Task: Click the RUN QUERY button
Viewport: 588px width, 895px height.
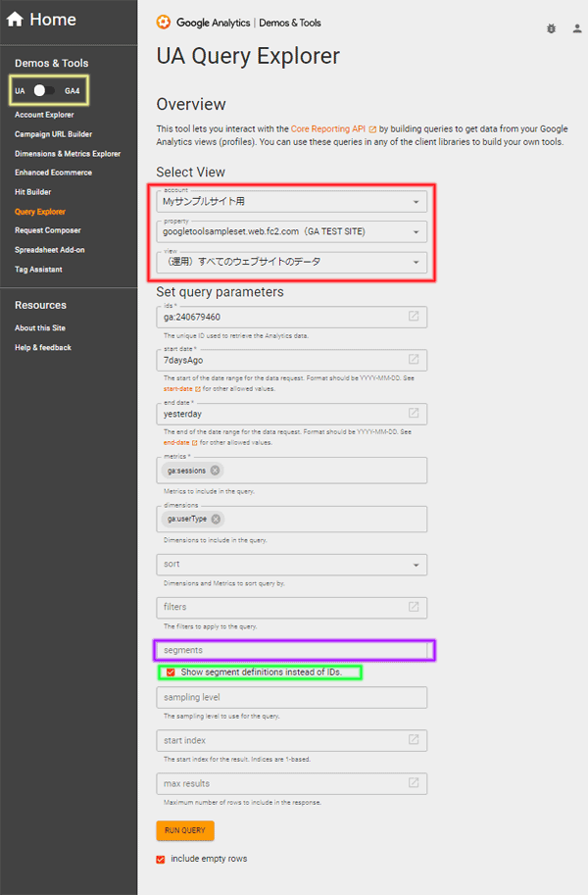Action: (185, 830)
